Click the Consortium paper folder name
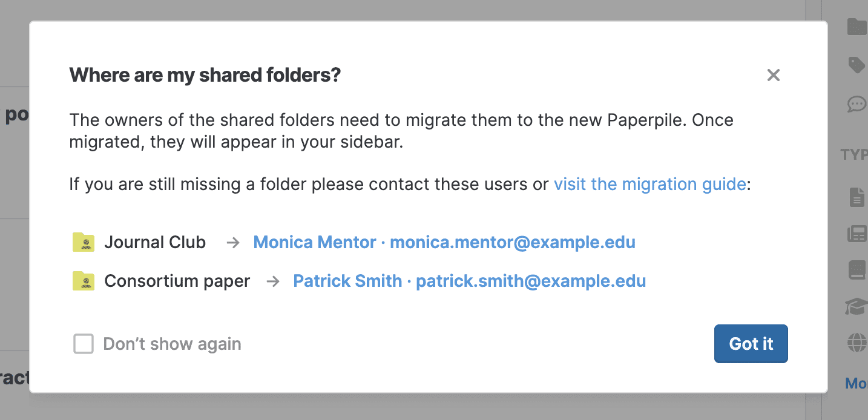 (177, 281)
